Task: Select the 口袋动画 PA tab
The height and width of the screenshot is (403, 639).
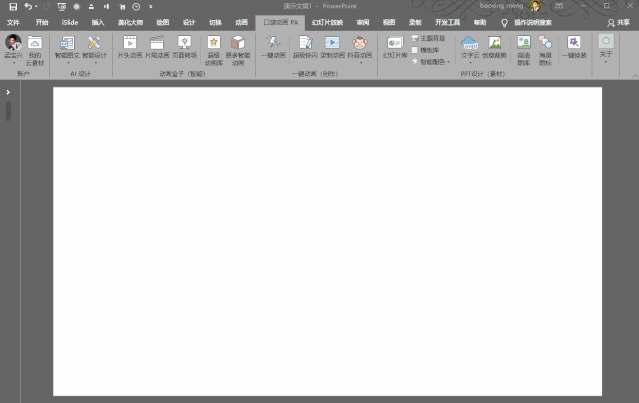Action: pos(280,22)
